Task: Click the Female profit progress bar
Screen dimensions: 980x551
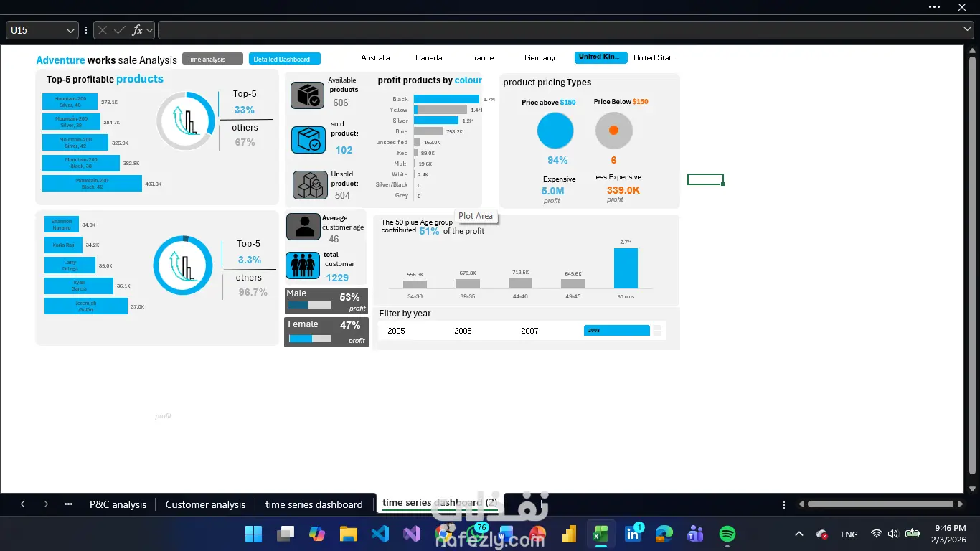Action: click(x=310, y=339)
